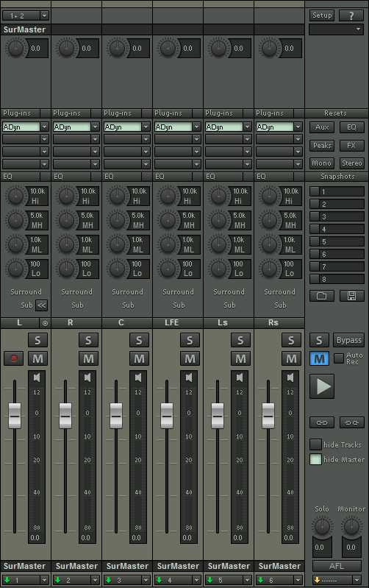The image size is (369, 588).
Task: Click speaker icon above Ls channel meter
Action: coord(240,378)
